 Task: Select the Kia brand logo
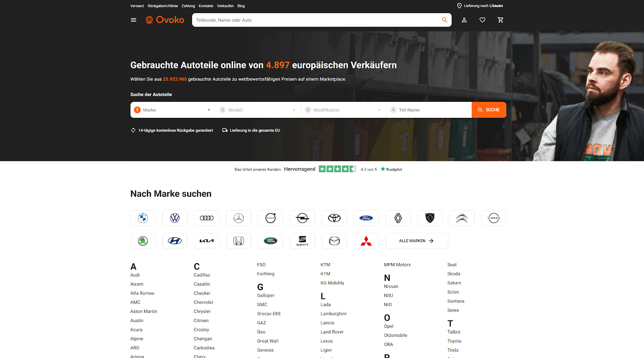coord(207,241)
